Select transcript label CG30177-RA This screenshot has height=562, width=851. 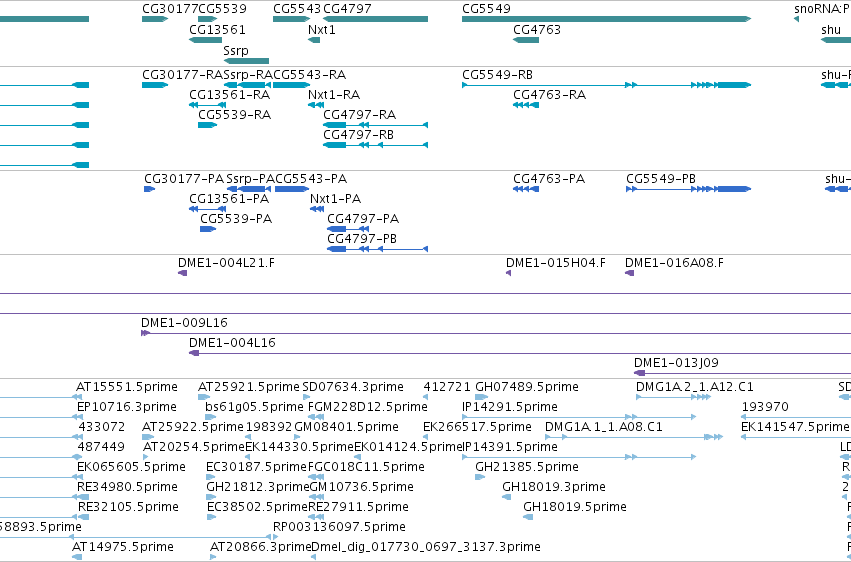182,74
